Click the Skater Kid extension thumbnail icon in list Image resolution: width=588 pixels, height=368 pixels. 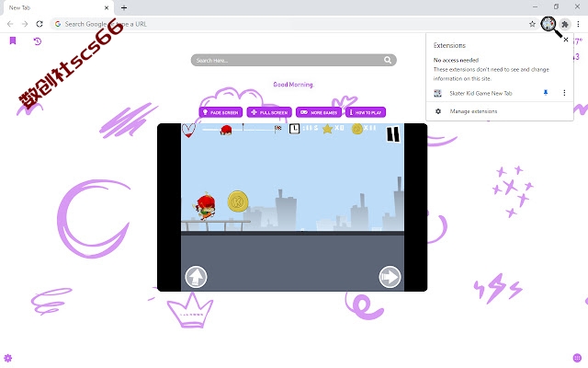(x=437, y=93)
